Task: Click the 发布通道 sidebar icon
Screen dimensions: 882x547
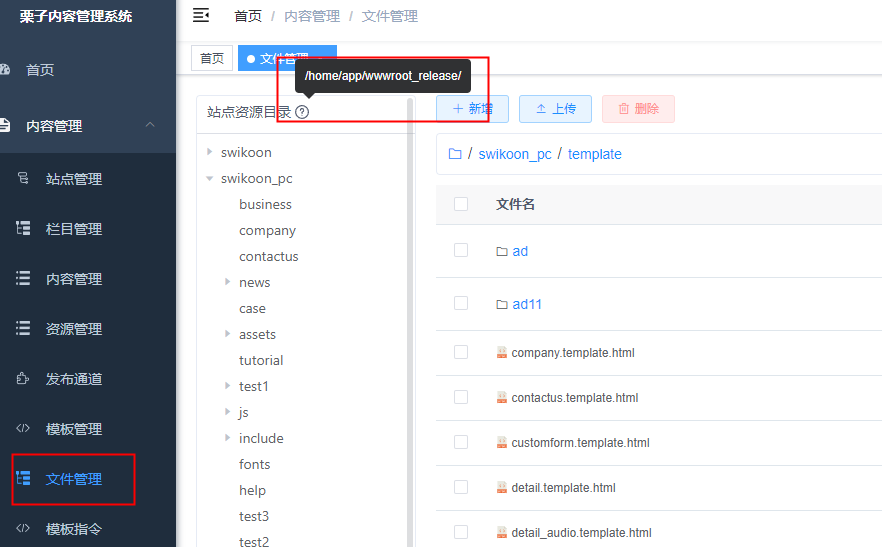Action: [23, 379]
